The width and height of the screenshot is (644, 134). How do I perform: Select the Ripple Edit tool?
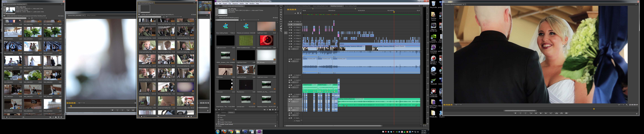[x=281, y=12]
